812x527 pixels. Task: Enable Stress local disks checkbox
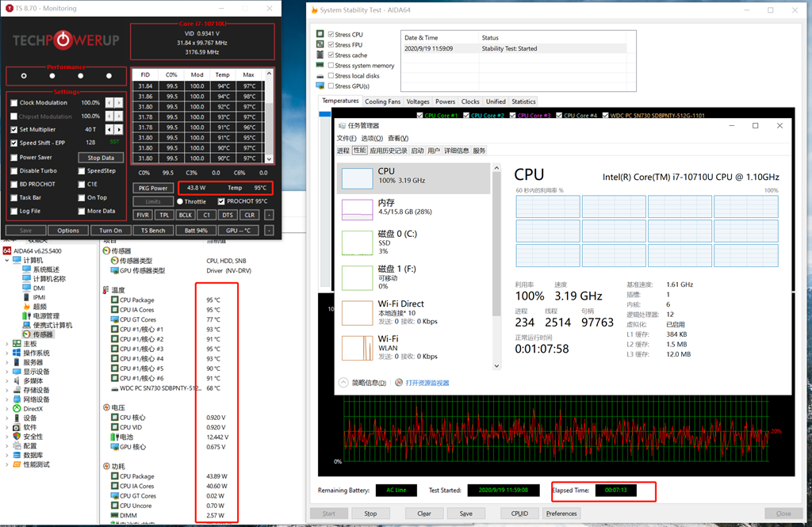click(x=331, y=75)
